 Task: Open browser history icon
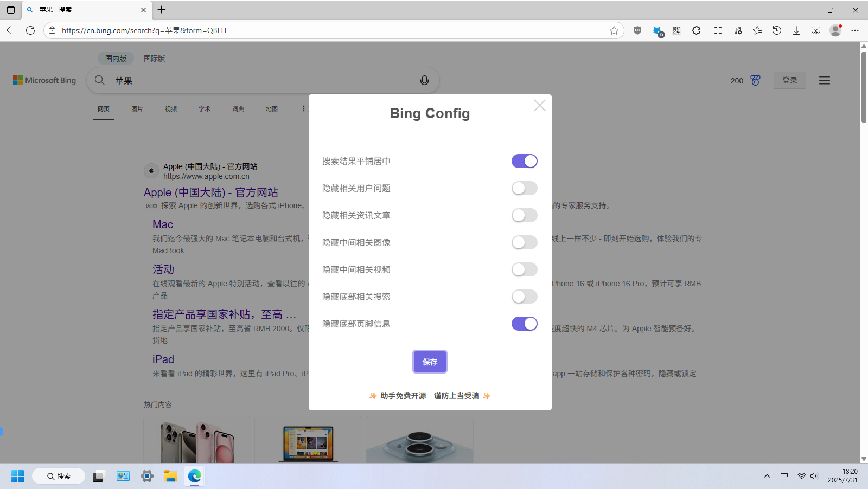(x=776, y=30)
